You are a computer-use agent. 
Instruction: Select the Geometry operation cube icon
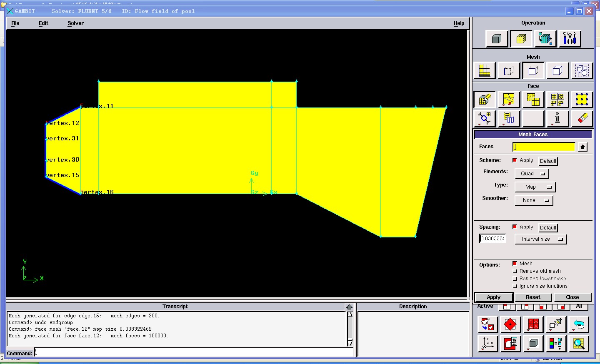pyautogui.click(x=497, y=39)
